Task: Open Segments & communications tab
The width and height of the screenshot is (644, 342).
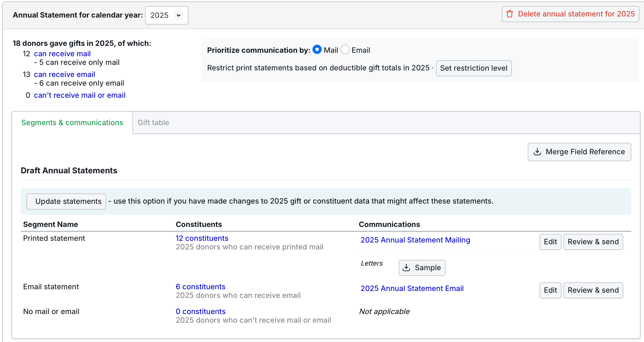Action: pyautogui.click(x=72, y=123)
